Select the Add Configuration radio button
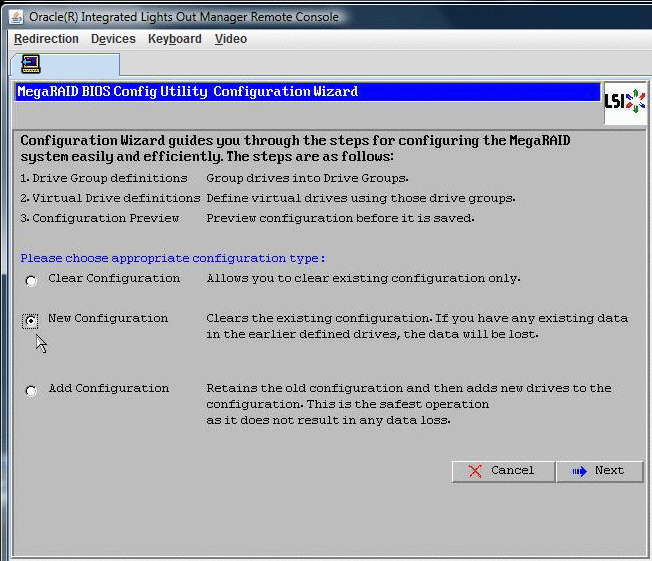 point(31,391)
